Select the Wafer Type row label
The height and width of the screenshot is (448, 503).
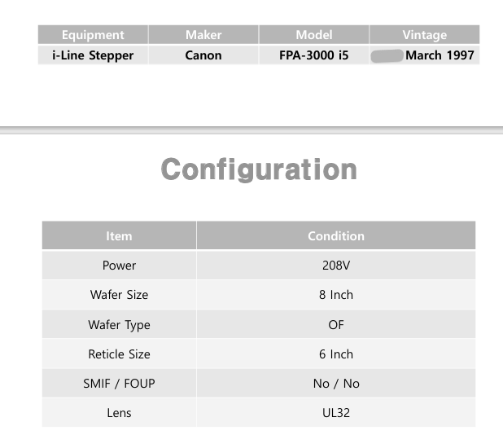(x=119, y=325)
